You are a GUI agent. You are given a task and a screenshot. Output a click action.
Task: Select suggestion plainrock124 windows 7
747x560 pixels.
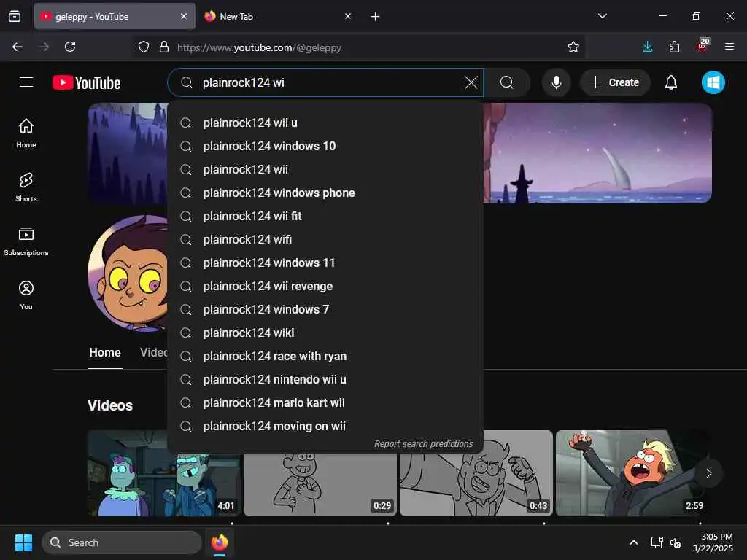click(325, 309)
